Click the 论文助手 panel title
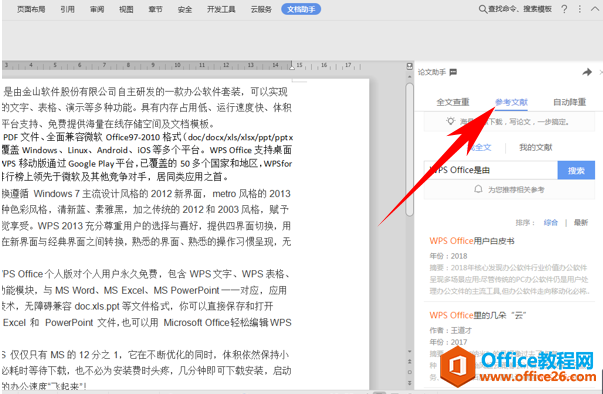 click(x=432, y=72)
